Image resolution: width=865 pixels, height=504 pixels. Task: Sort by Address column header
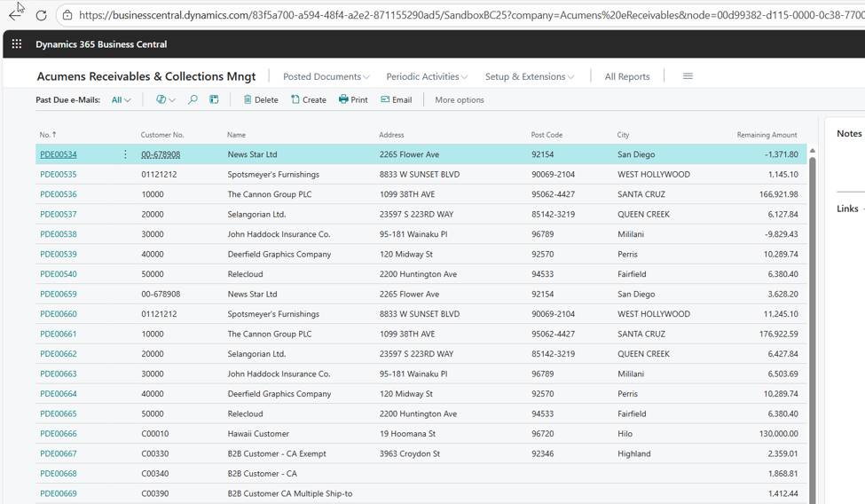pos(391,135)
